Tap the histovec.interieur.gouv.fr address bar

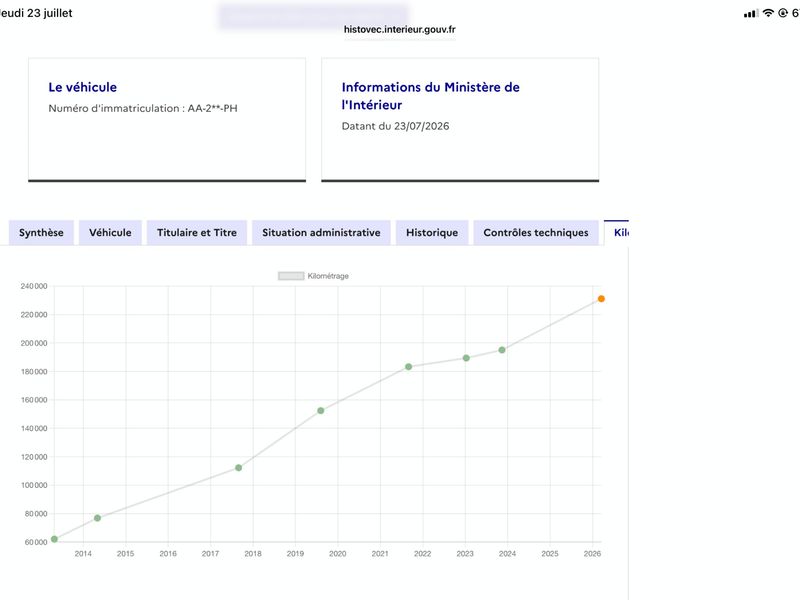tap(399, 30)
